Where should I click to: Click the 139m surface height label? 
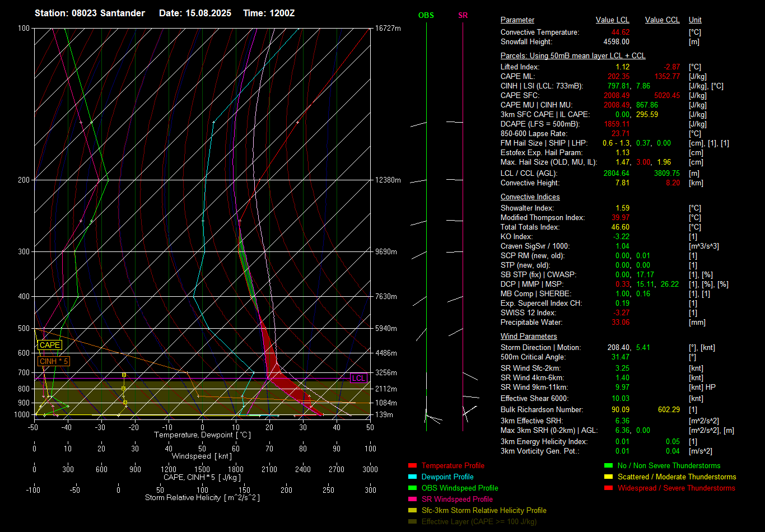pos(384,415)
